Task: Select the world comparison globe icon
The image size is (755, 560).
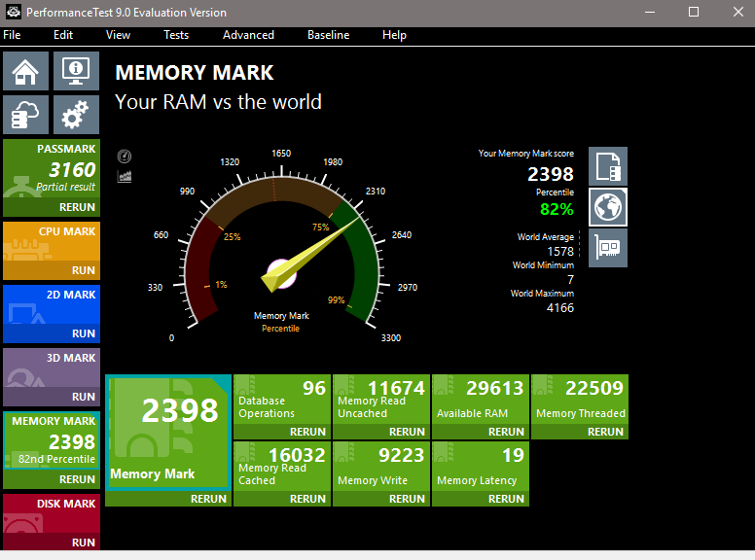Action: [608, 207]
